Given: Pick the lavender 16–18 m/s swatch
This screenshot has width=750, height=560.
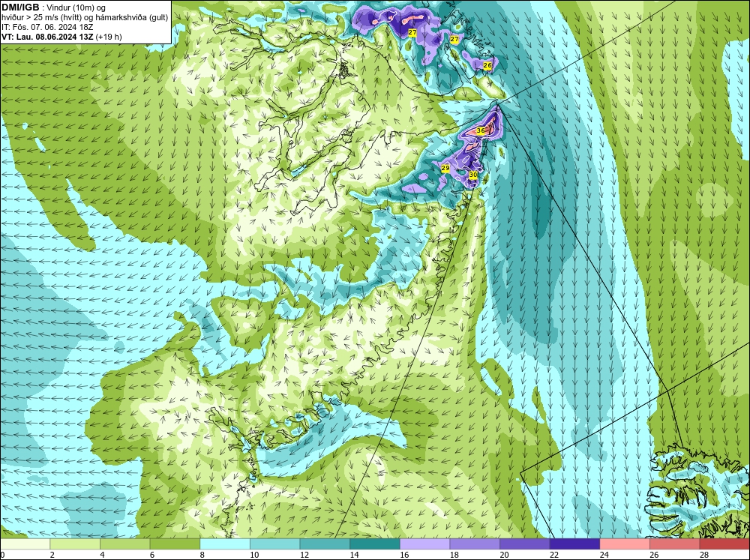Looking at the screenshot, I should [424, 544].
